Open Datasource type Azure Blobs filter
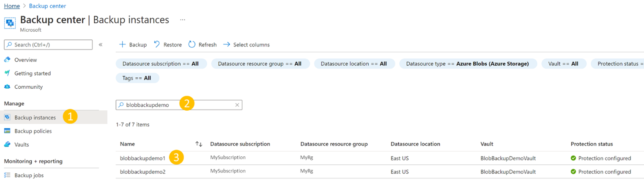Screen dimensions: 644x180 point(468,64)
